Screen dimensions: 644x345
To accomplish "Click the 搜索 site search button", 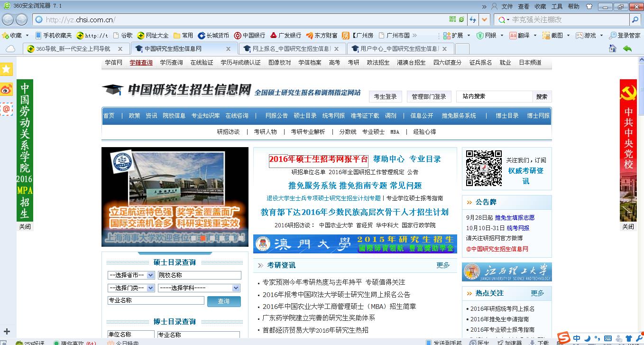I will tap(542, 96).
